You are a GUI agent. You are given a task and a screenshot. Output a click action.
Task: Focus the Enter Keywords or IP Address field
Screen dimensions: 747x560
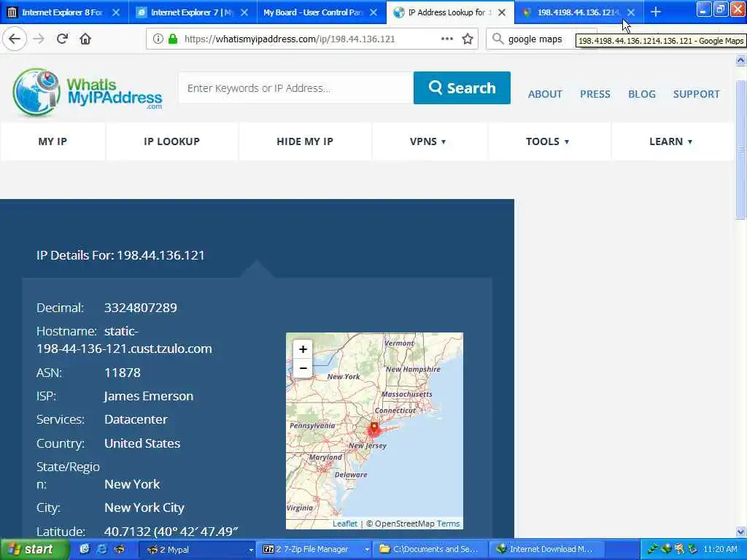296,87
